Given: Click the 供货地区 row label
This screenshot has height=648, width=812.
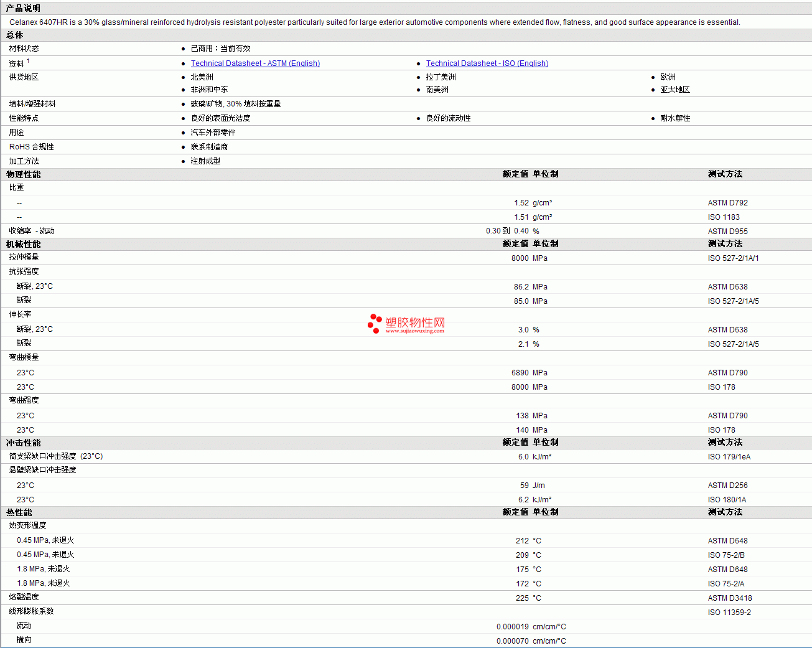Looking at the screenshot, I should (x=24, y=77).
